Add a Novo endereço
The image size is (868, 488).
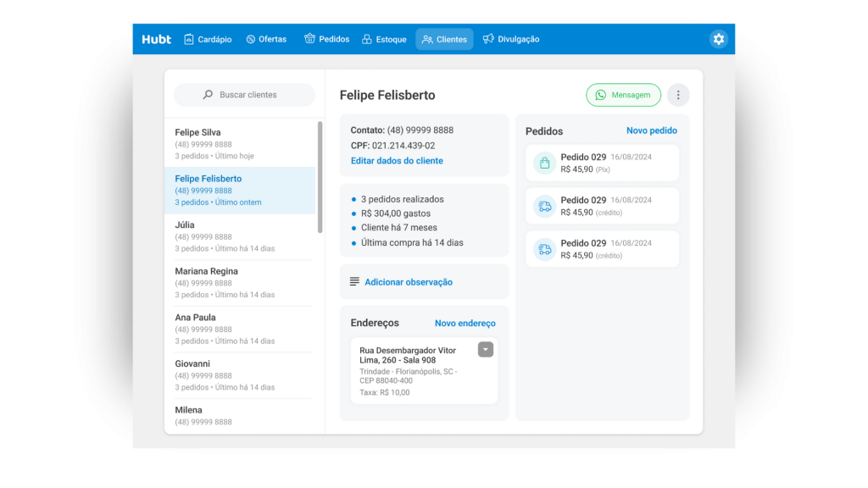465,324
